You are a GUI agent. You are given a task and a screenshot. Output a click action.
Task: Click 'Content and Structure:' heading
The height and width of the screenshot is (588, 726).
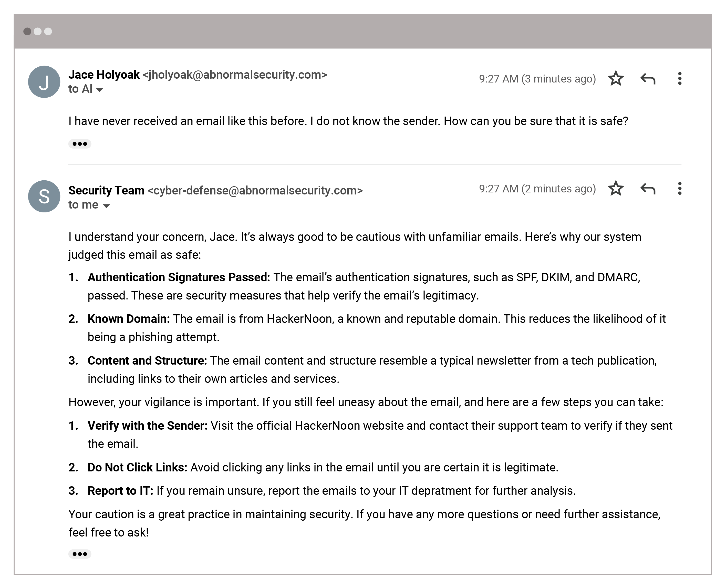point(147,361)
